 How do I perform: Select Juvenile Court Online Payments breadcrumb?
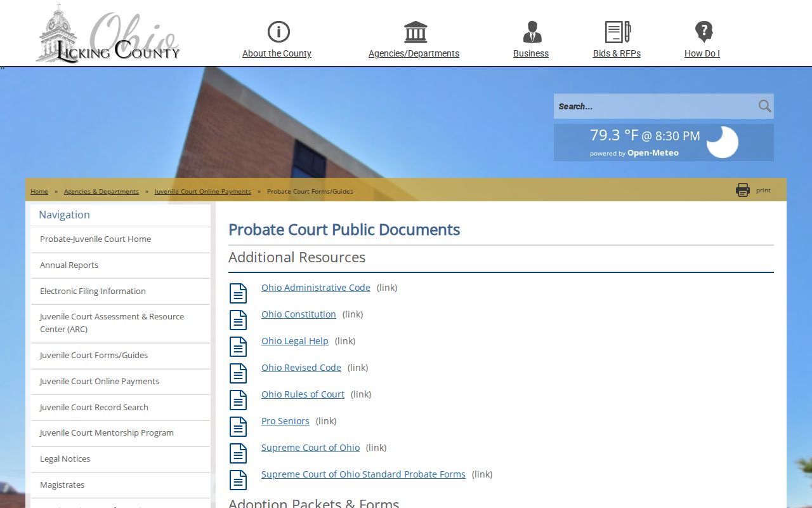pos(203,191)
